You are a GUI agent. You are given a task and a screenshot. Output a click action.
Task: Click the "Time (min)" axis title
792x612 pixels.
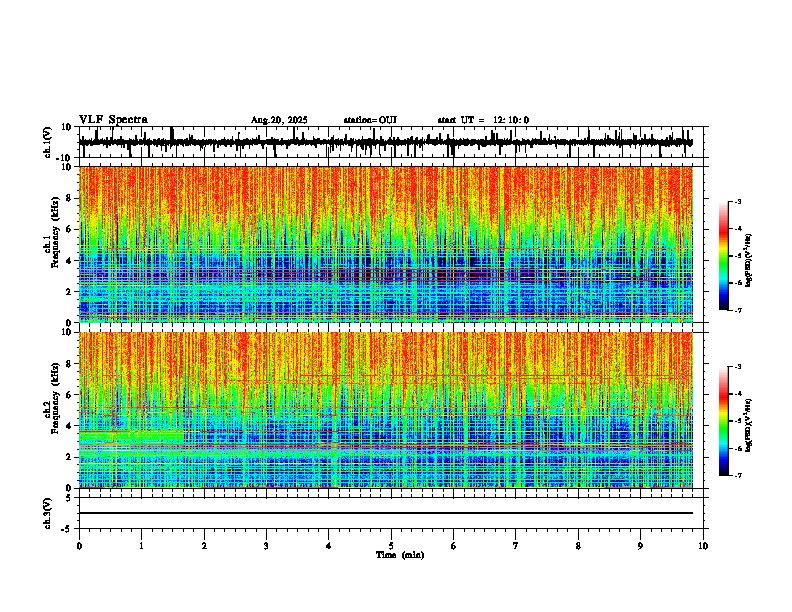point(400,555)
